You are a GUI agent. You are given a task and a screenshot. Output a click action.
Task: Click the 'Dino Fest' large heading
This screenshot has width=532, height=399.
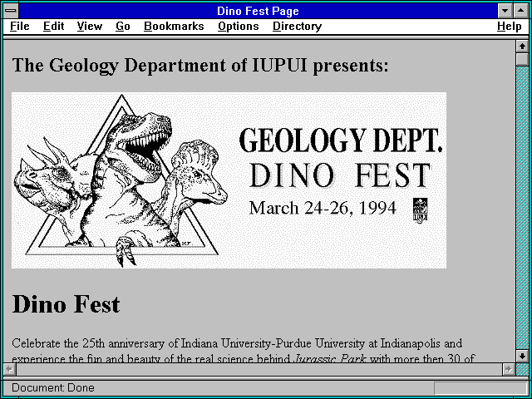coord(66,304)
